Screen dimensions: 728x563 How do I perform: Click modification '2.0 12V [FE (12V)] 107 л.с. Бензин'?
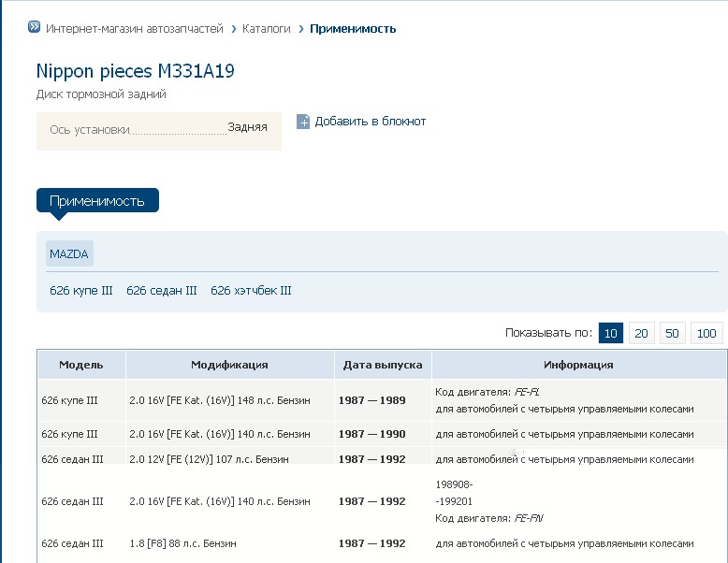(209, 459)
